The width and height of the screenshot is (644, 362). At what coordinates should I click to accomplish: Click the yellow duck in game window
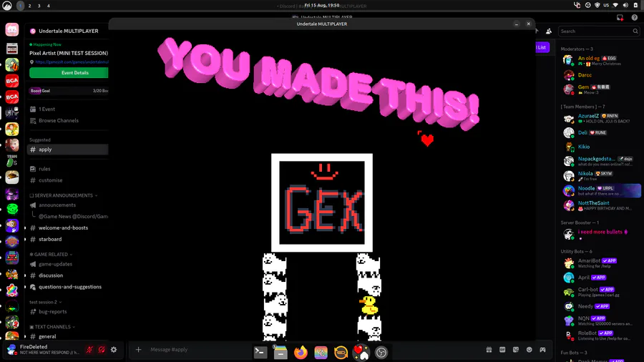(369, 305)
